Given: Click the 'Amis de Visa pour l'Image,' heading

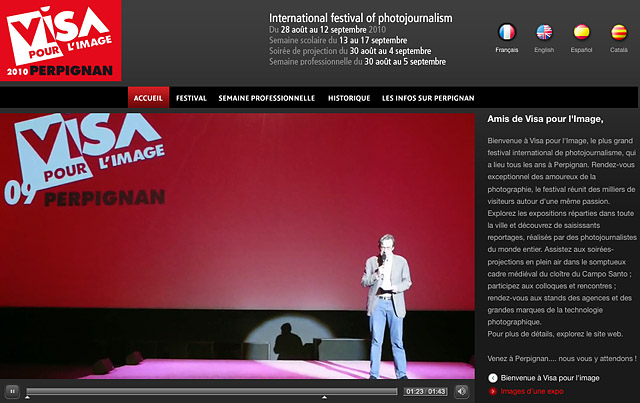Looking at the screenshot, I should point(545,119).
